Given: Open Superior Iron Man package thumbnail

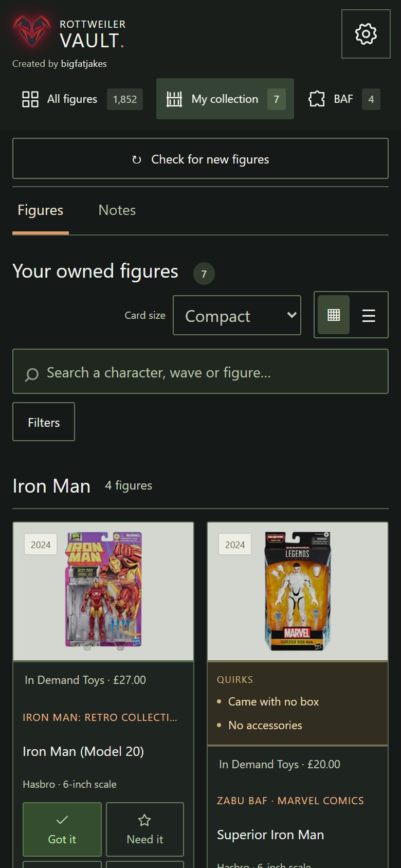Looking at the screenshot, I should tap(298, 591).
